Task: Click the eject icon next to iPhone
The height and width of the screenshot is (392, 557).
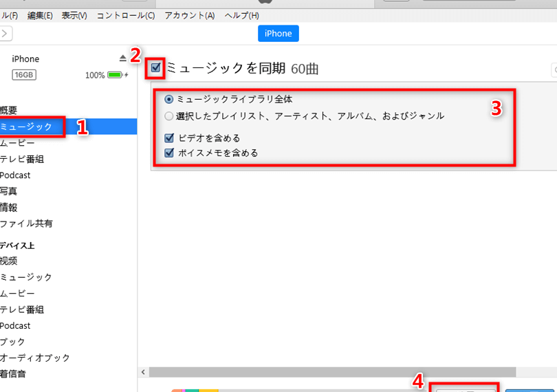Action: (x=123, y=58)
